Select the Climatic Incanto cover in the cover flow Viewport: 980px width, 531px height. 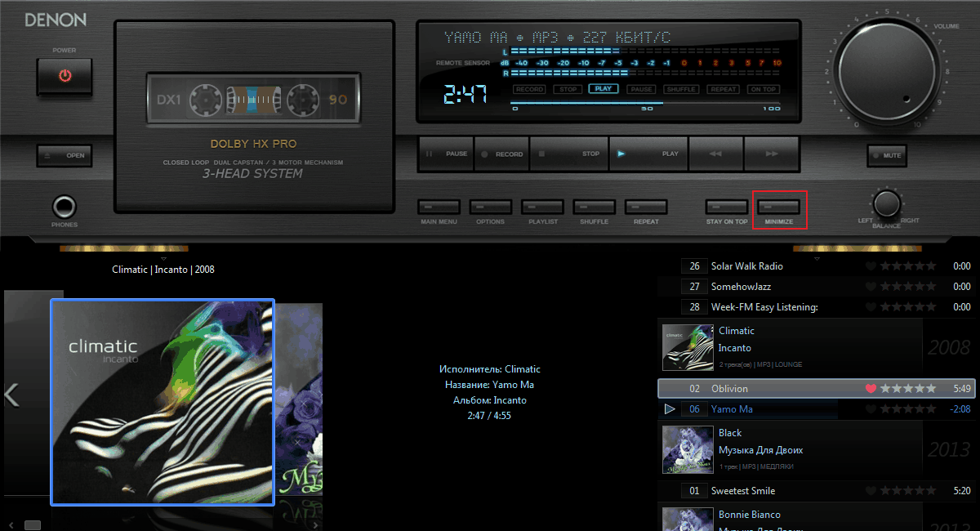click(x=163, y=402)
